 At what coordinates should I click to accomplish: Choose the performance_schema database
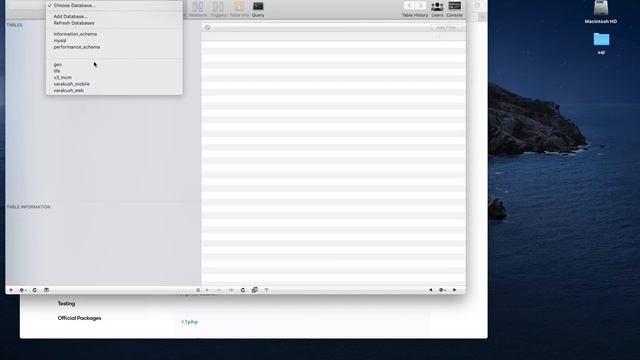point(114,47)
